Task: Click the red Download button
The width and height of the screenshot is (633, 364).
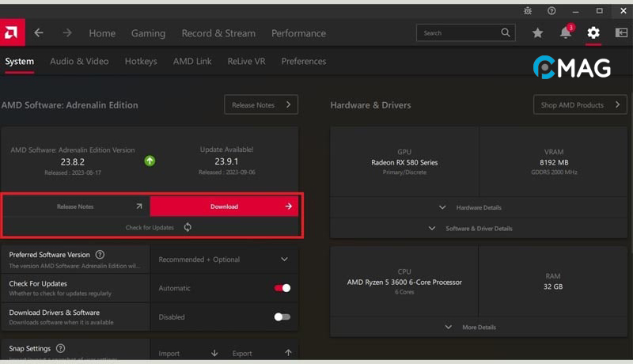Action: (x=224, y=207)
